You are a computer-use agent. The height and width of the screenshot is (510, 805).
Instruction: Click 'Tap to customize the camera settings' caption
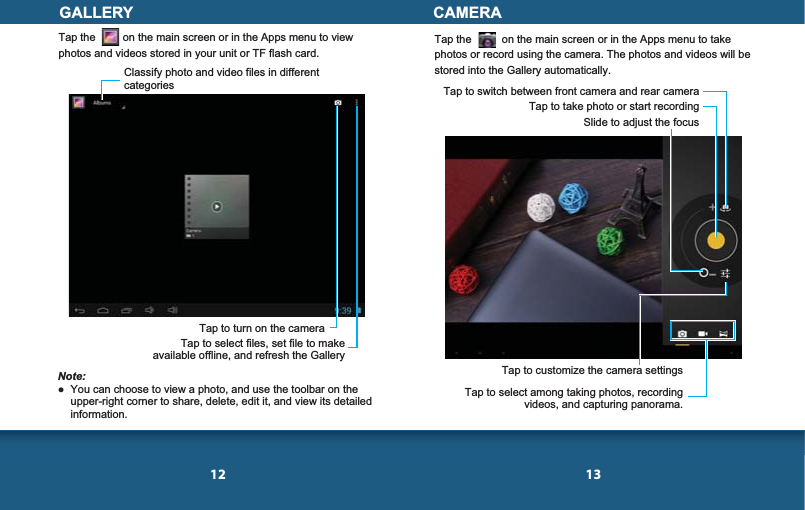(x=592, y=370)
